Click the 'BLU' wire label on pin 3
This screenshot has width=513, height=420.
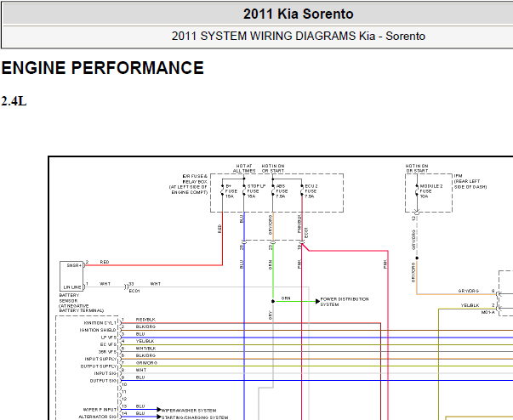[140, 334]
